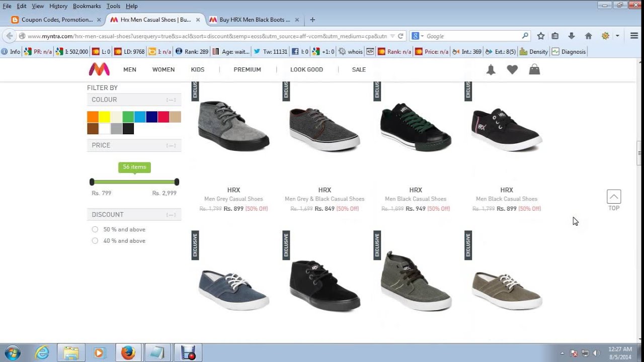Filter by the yellow colour swatch
Viewport: 644px width, 362px height.
coord(104,117)
